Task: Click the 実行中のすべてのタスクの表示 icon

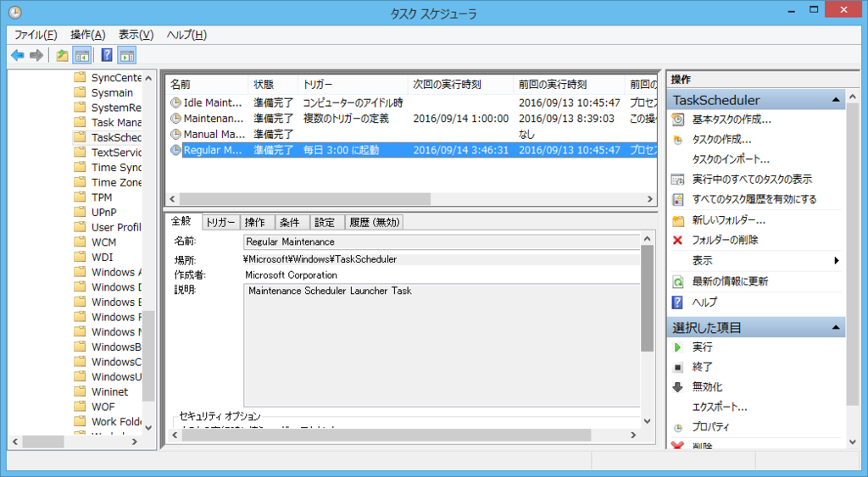Action: [677, 180]
